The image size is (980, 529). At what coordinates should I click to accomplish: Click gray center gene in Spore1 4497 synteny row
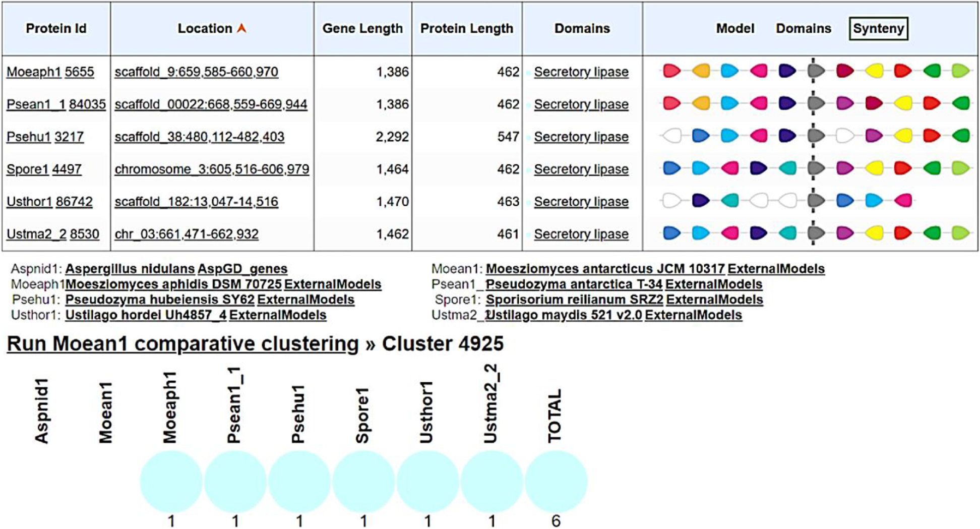(x=816, y=168)
